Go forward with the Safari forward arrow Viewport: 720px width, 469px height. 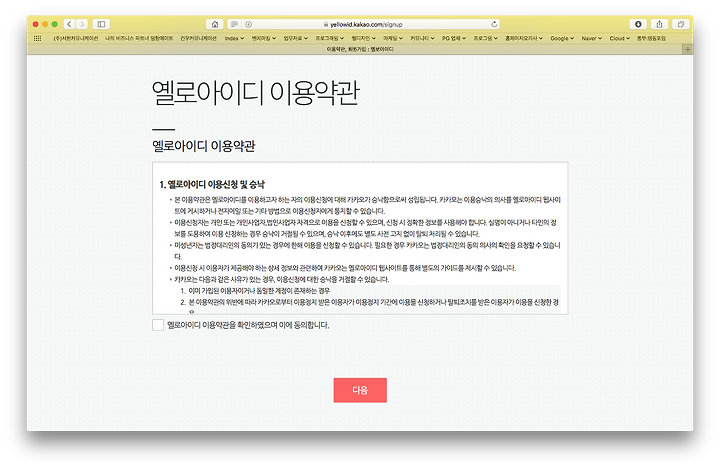pos(82,24)
